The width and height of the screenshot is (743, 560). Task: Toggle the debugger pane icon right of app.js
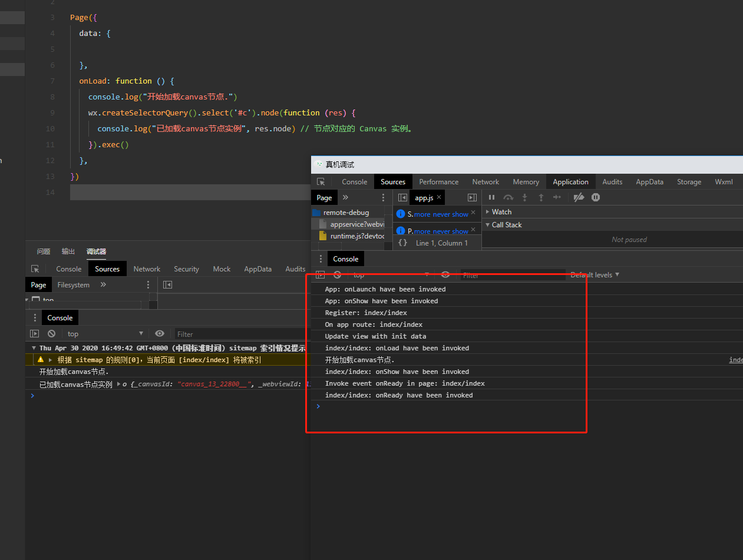(471, 198)
